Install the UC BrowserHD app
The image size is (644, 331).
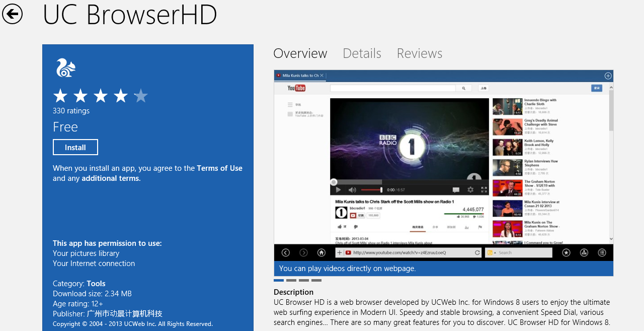pos(75,147)
